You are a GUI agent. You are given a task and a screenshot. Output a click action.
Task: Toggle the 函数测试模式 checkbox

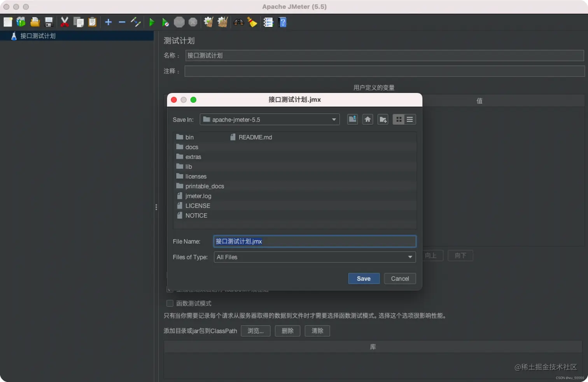coord(170,303)
